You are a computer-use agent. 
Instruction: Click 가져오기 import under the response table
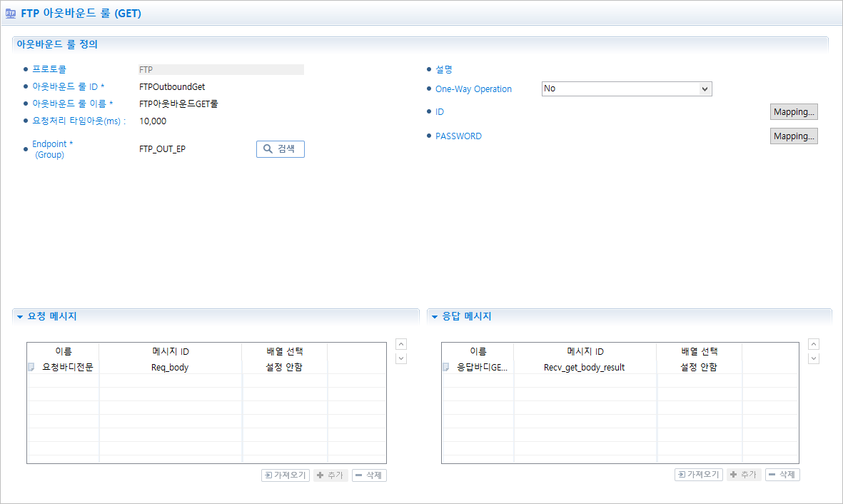pyautogui.click(x=698, y=475)
